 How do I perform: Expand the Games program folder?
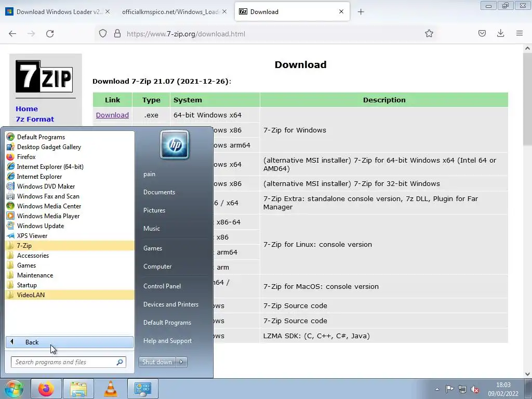pyautogui.click(x=70, y=265)
